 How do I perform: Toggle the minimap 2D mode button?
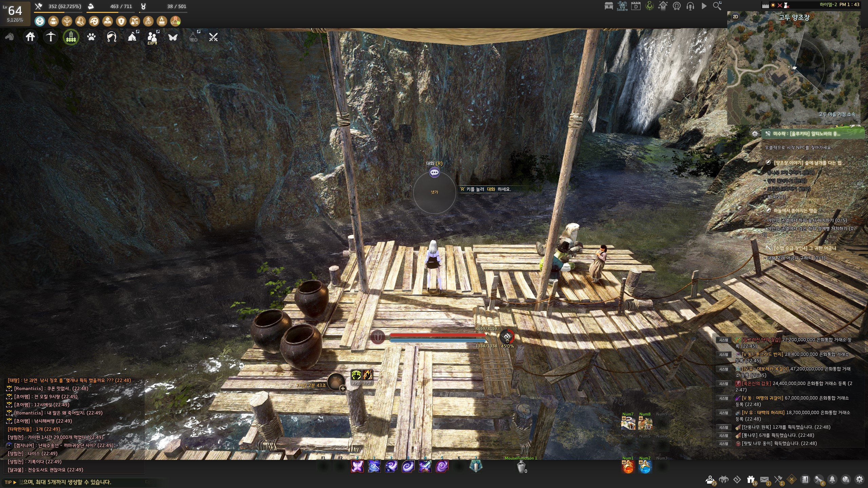point(735,17)
